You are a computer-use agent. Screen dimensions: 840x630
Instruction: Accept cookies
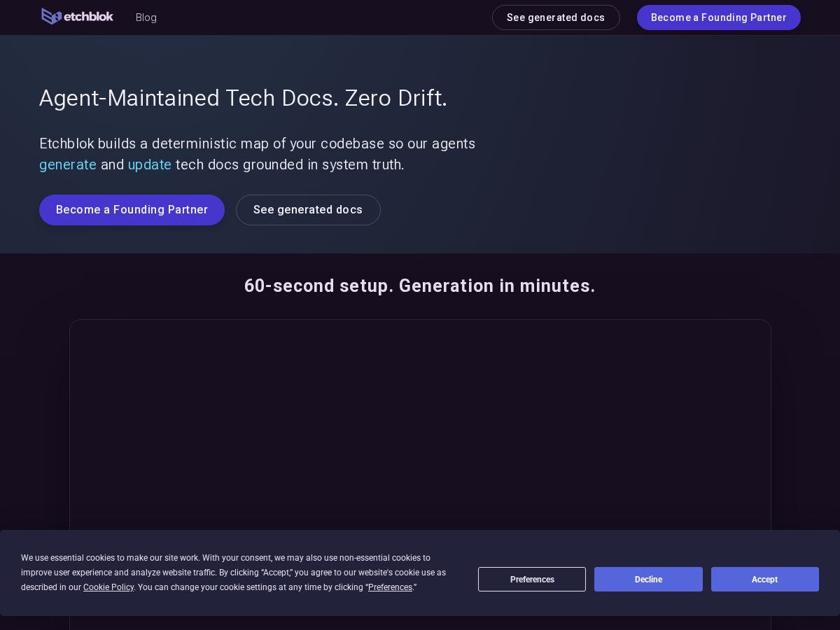click(765, 579)
